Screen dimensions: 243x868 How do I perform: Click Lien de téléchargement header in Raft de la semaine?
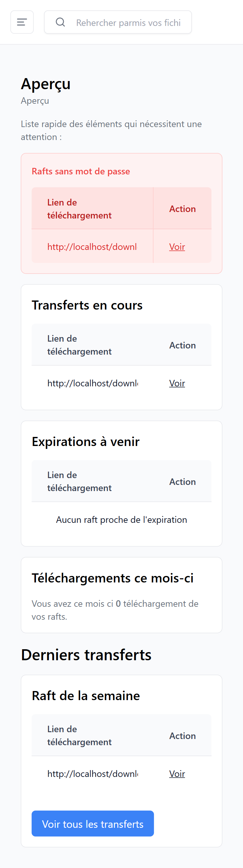(x=79, y=735)
